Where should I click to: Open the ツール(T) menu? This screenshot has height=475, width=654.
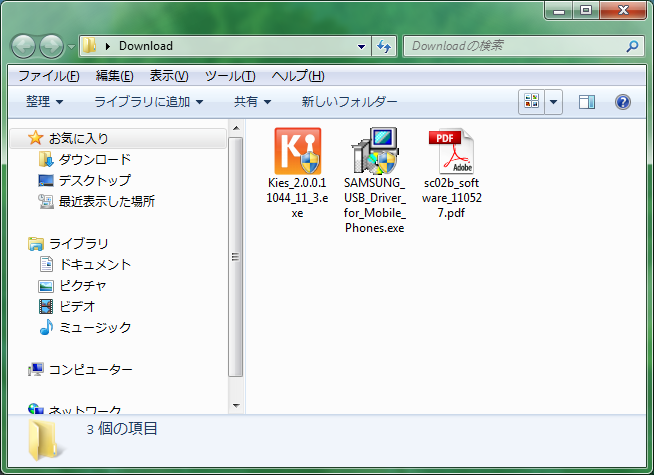coord(229,76)
